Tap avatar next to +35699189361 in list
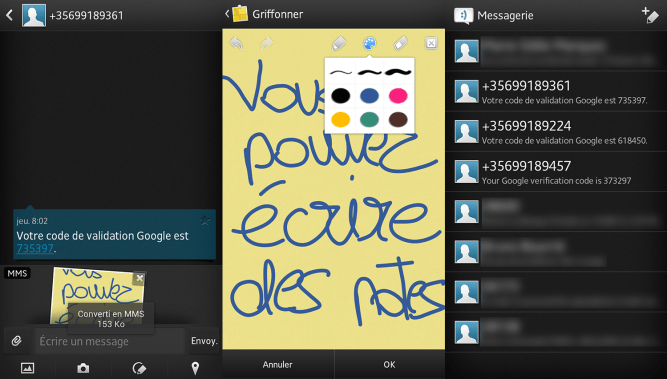The height and width of the screenshot is (379, 667). pyautogui.click(x=466, y=91)
